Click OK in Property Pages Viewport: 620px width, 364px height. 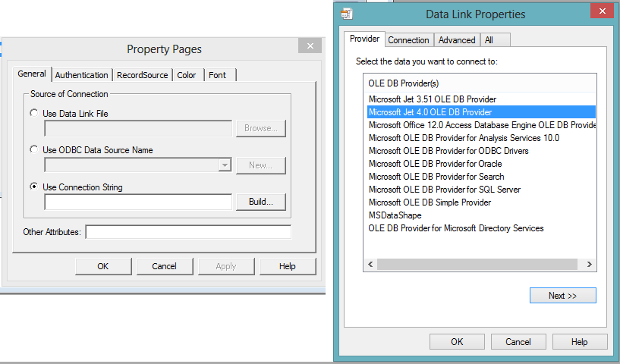click(x=103, y=266)
